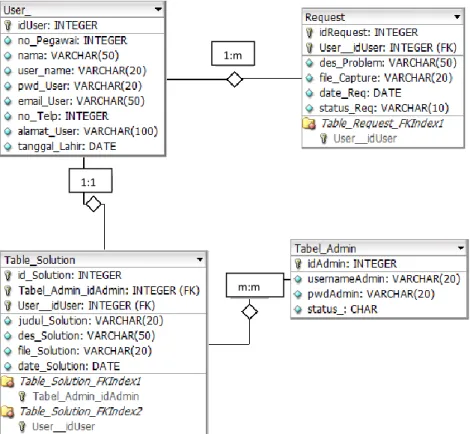Click diamond icon beside email_User
The width and height of the screenshot is (470, 434).
pos(8,101)
